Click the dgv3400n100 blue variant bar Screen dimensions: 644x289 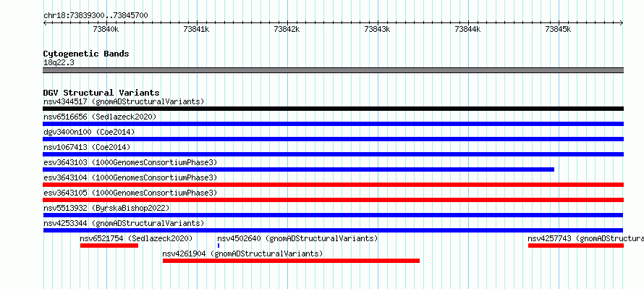tap(333, 139)
